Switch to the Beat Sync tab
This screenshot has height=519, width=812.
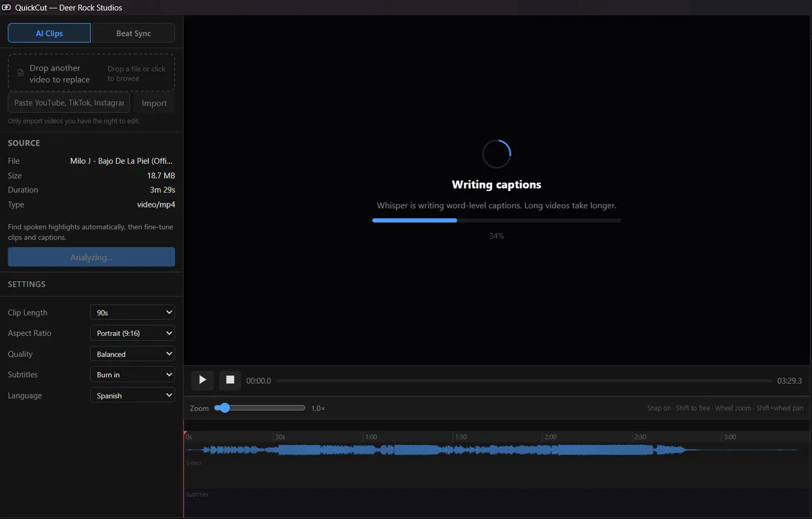tap(133, 33)
